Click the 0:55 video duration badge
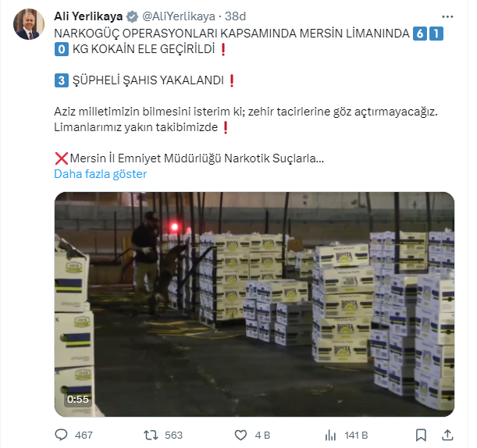 [x=78, y=400]
